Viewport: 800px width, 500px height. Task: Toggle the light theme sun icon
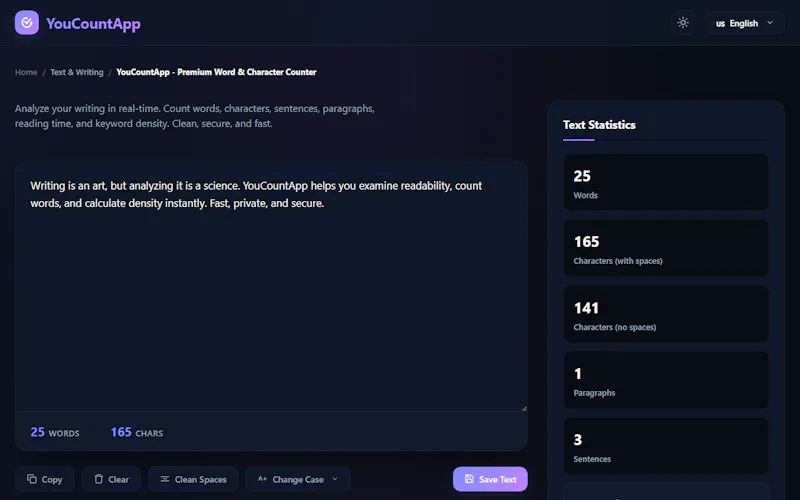[x=683, y=23]
